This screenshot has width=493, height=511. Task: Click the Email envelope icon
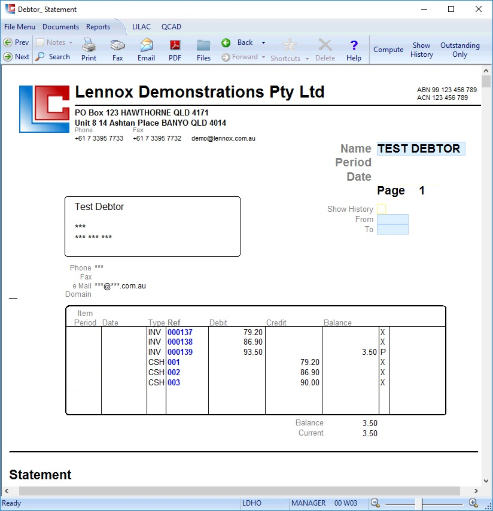click(146, 45)
